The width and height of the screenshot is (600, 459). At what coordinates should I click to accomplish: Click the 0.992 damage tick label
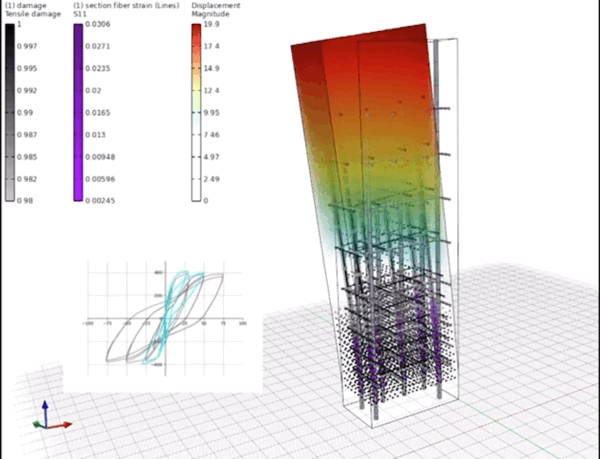coord(27,91)
